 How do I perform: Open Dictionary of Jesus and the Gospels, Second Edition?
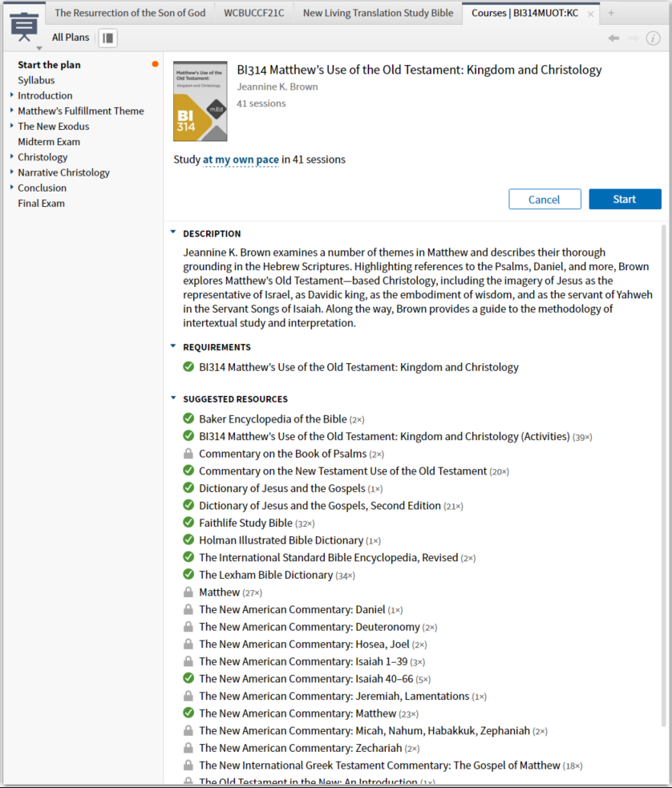click(320, 506)
